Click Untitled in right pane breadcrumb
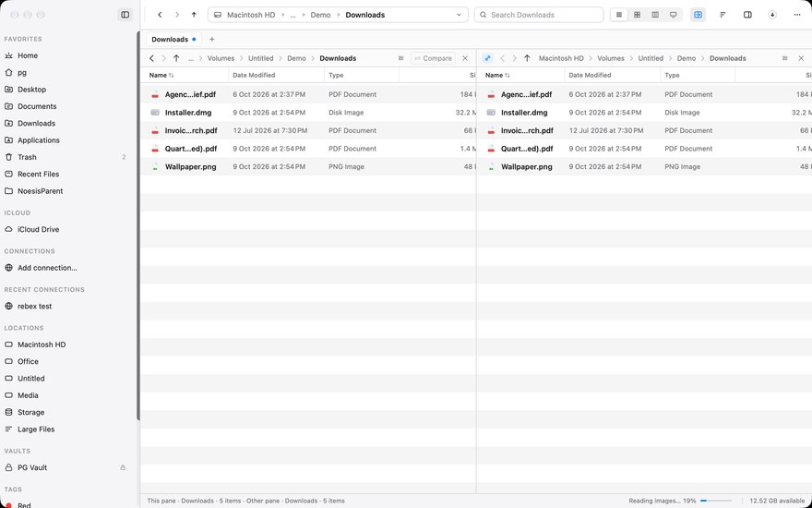The image size is (812, 508). coord(651,58)
